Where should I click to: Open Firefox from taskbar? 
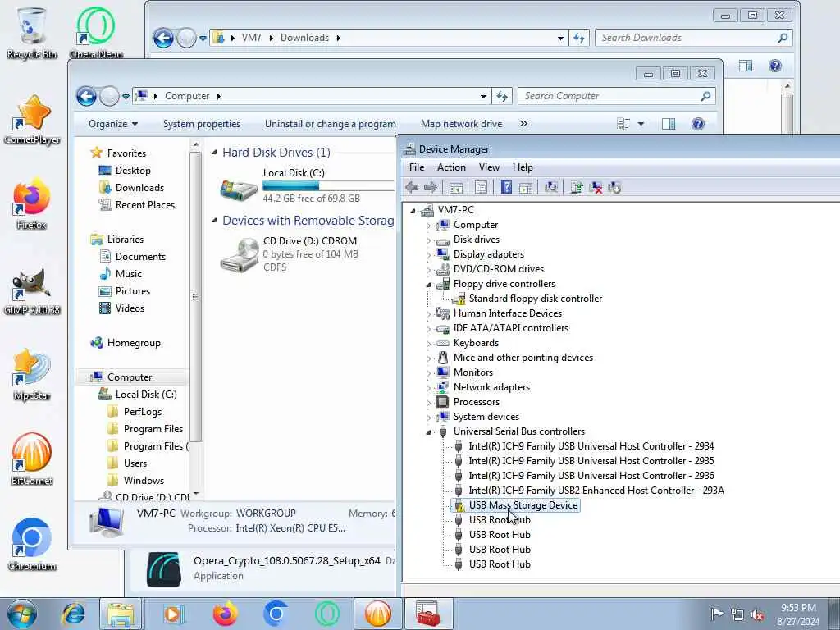pos(225,614)
